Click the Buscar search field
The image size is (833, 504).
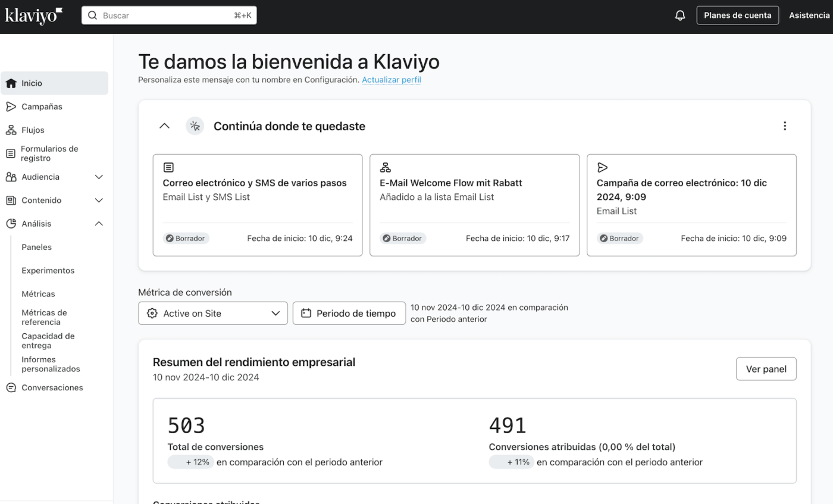tap(169, 15)
